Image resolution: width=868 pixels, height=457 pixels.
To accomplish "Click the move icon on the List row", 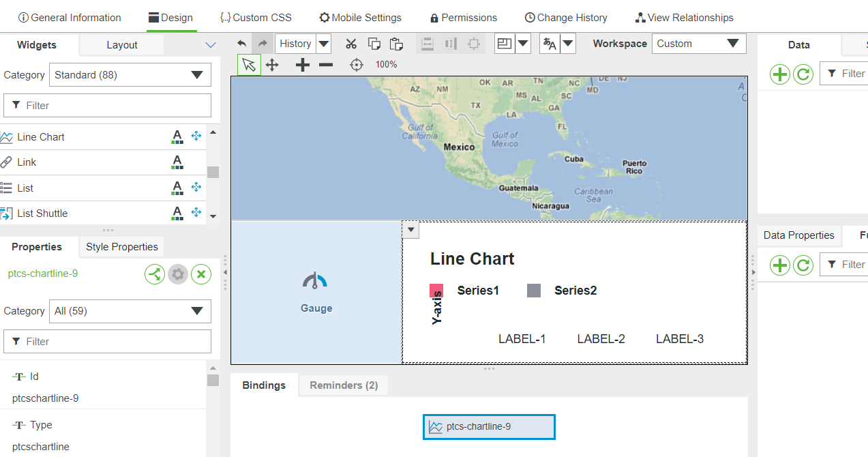I will (196, 187).
